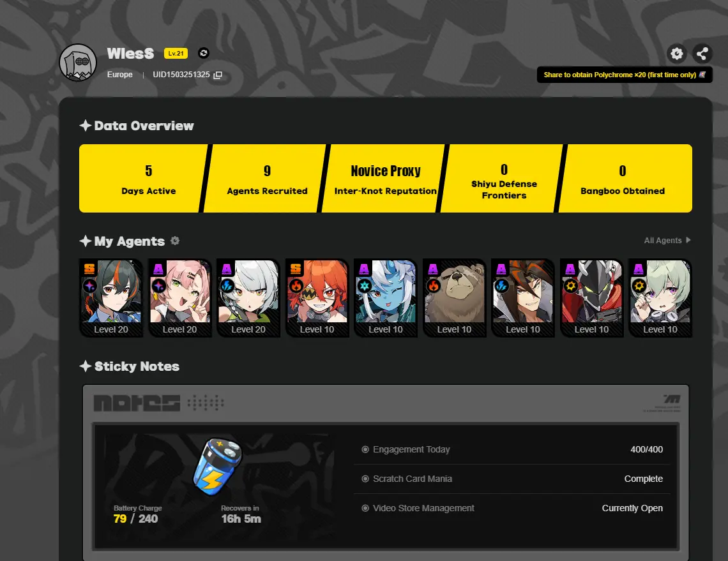Click the battery charge icon
The image size is (728, 561).
pos(217,467)
